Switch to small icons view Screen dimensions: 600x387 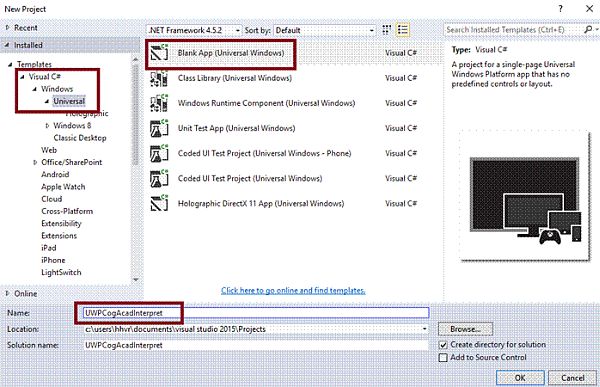coord(387,30)
